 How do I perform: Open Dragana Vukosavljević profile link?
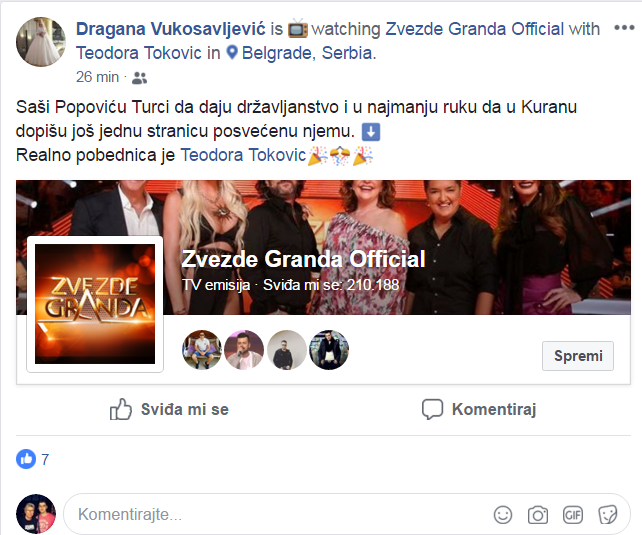coord(171,29)
